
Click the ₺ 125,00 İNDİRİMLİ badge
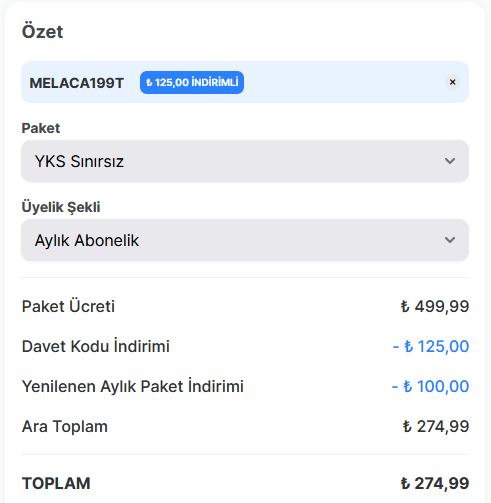[192, 82]
